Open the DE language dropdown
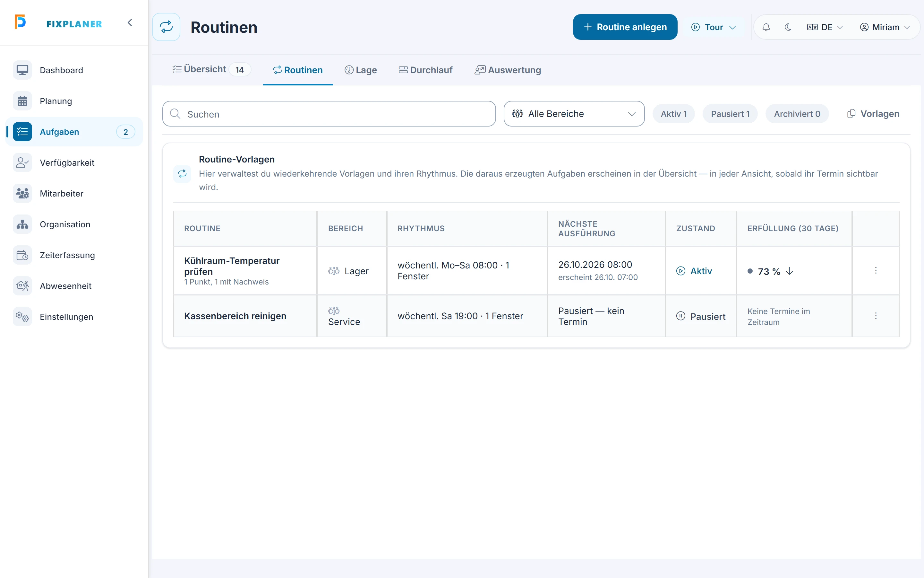The width and height of the screenshot is (924, 578). [825, 27]
